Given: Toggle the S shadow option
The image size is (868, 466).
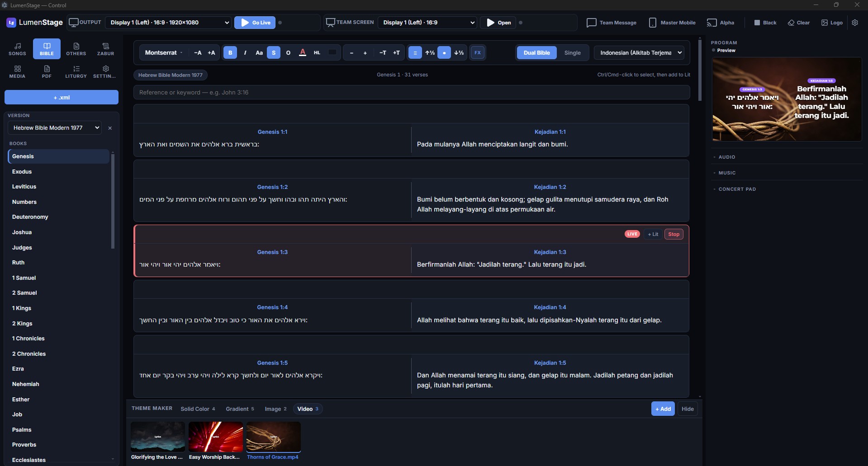Looking at the screenshot, I should (274, 53).
